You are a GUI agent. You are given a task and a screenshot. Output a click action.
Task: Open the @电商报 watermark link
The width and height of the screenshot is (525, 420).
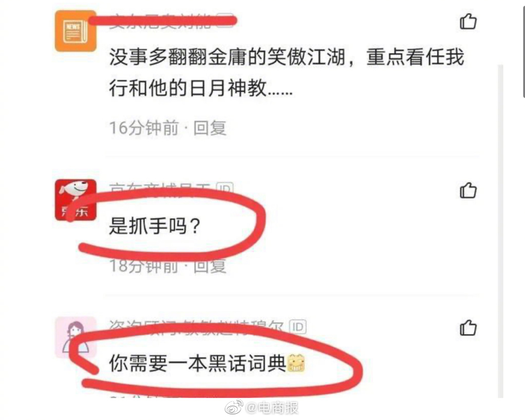click(x=272, y=408)
